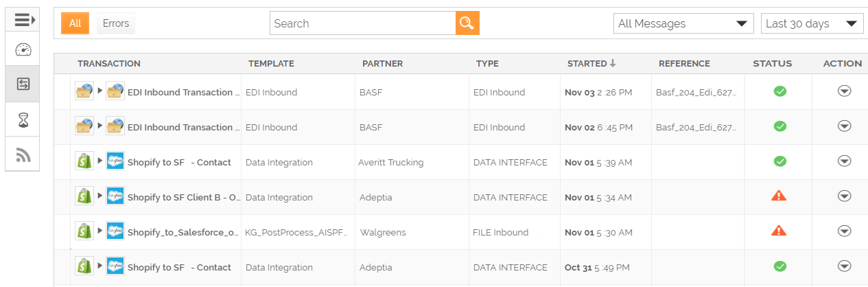
Task: Click Salesforce icon in Shopify to SF Client B row
Action: (115, 196)
